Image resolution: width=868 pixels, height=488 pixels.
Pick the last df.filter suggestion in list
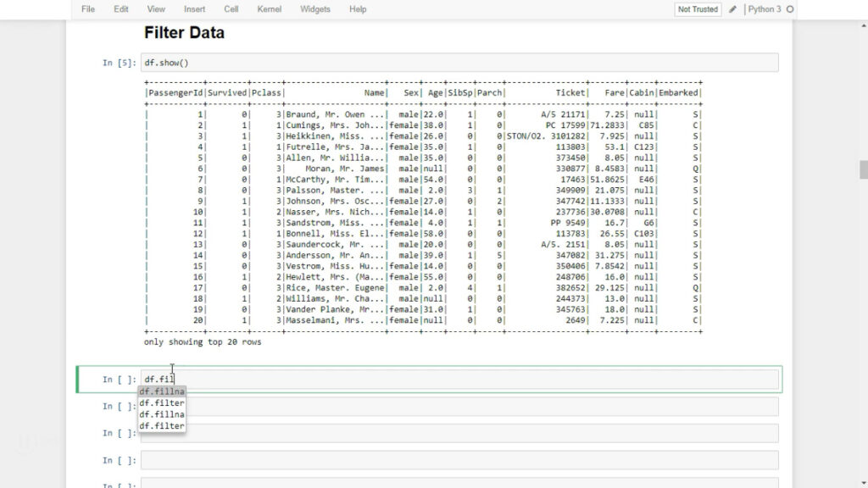coord(162,425)
